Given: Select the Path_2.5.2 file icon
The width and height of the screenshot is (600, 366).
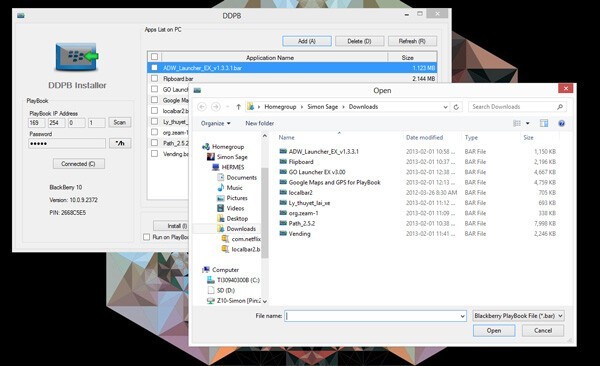Looking at the screenshot, I should tap(283, 223).
